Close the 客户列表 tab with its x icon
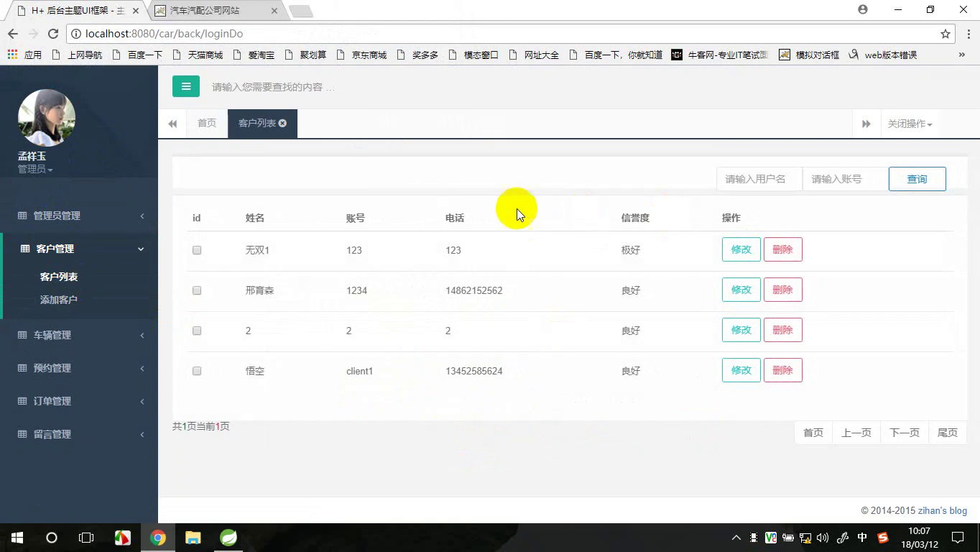Screen dimensions: 980x552 282,124
